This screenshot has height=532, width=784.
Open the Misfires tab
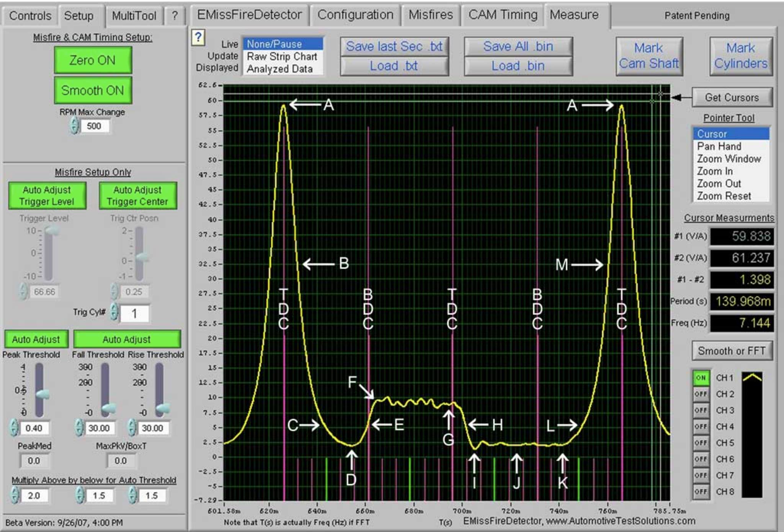click(430, 15)
